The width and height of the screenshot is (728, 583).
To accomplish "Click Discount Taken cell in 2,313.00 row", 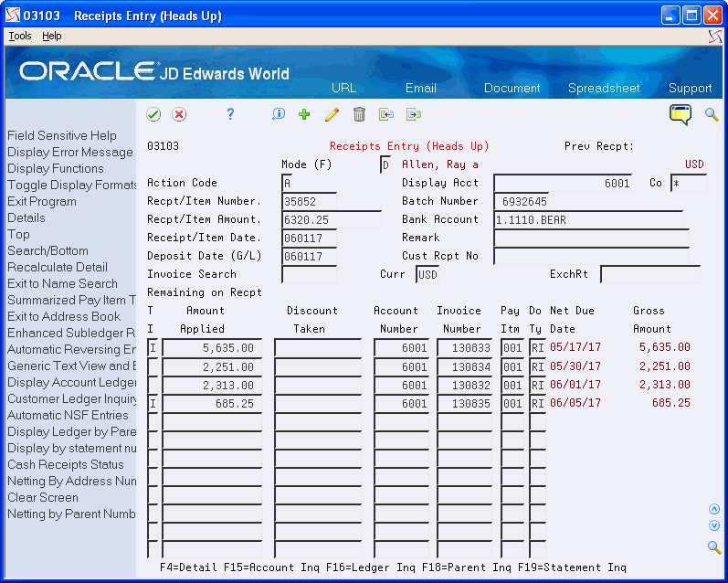I will (318, 385).
